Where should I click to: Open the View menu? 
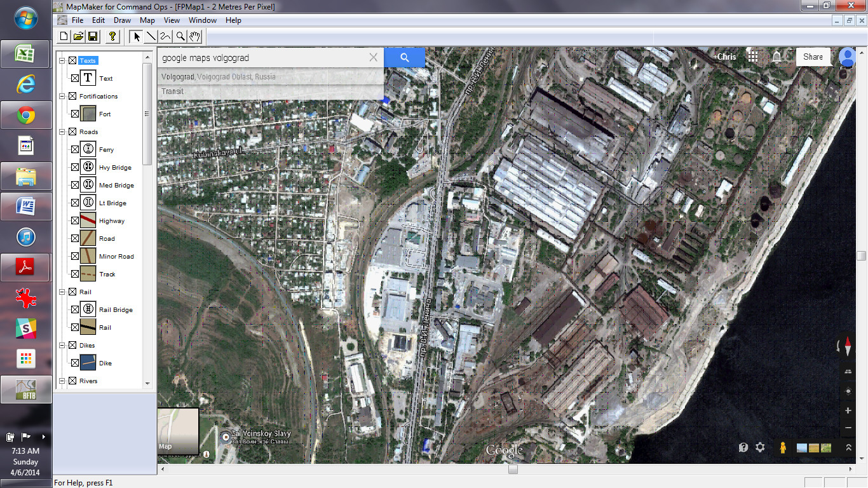tap(172, 20)
